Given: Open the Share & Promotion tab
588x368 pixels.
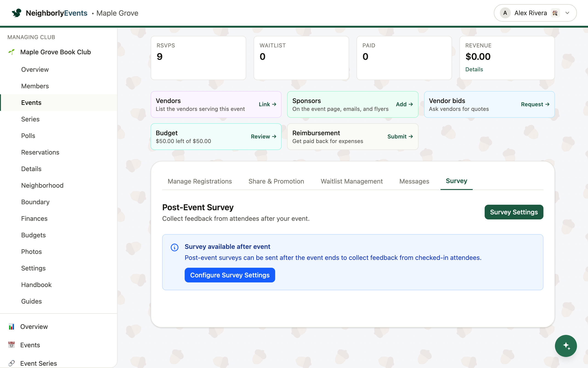Looking at the screenshot, I should point(276,181).
